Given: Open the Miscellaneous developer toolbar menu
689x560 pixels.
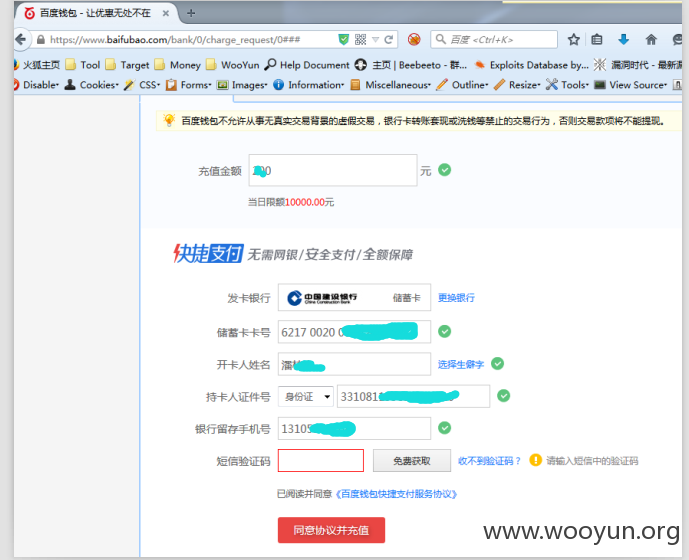Looking at the screenshot, I should click(391, 85).
